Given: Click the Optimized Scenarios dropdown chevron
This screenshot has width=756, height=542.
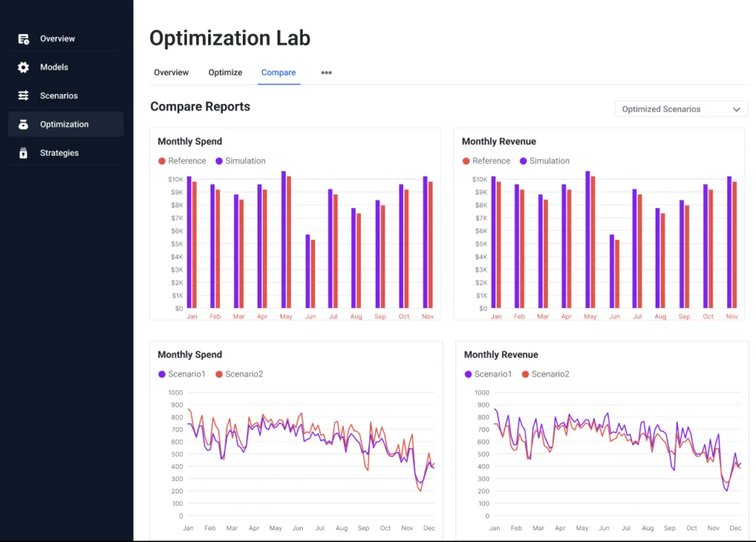Looking at the screenshot, I should (736, 109).
